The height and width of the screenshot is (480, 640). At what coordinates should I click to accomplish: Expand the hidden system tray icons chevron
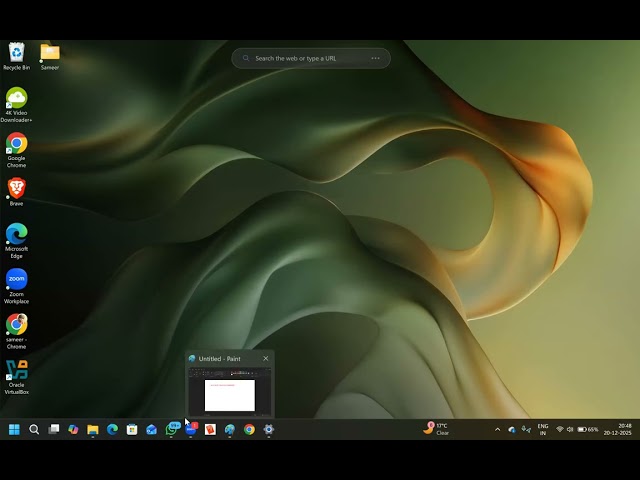pyautogui.click(x=497, y=430)
